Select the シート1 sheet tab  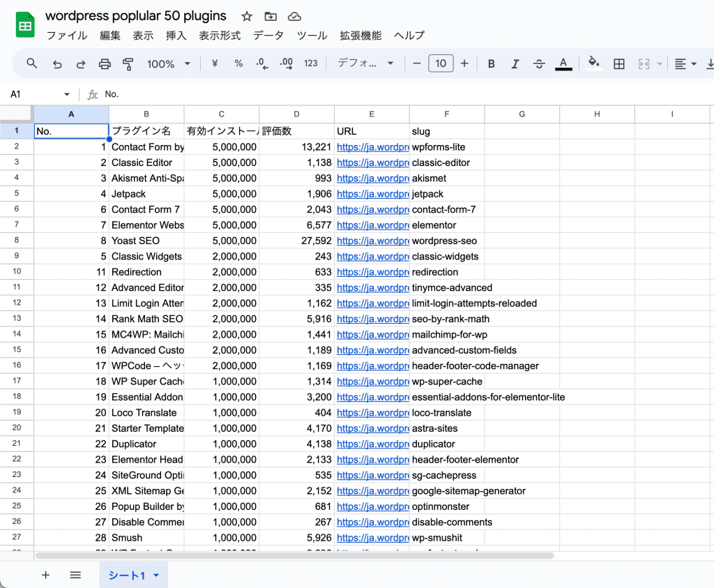click(x=133, y=575)
